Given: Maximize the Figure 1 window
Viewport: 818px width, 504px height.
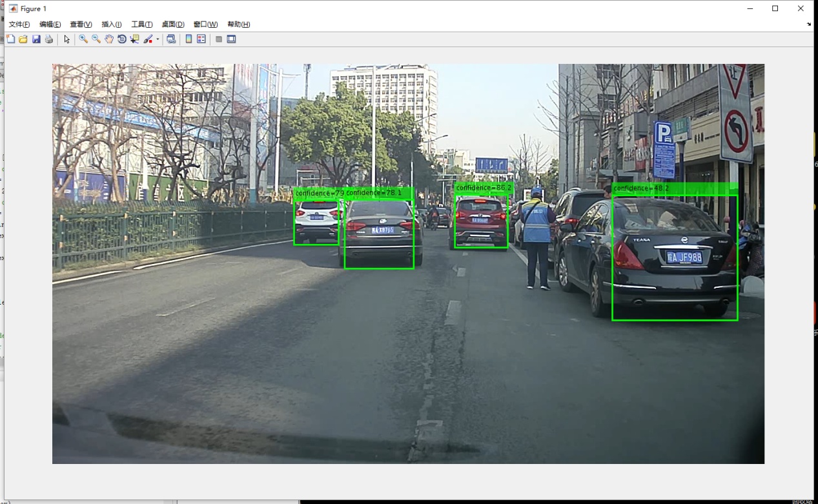Looking at the screenshot, I should pos(775,8).
